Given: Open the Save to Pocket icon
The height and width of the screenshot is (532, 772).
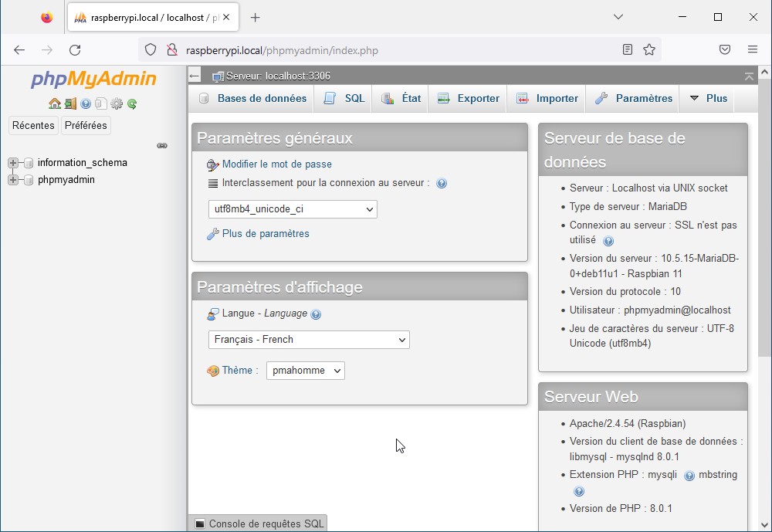Looking at the screenshot, I should tap(725, 49).
